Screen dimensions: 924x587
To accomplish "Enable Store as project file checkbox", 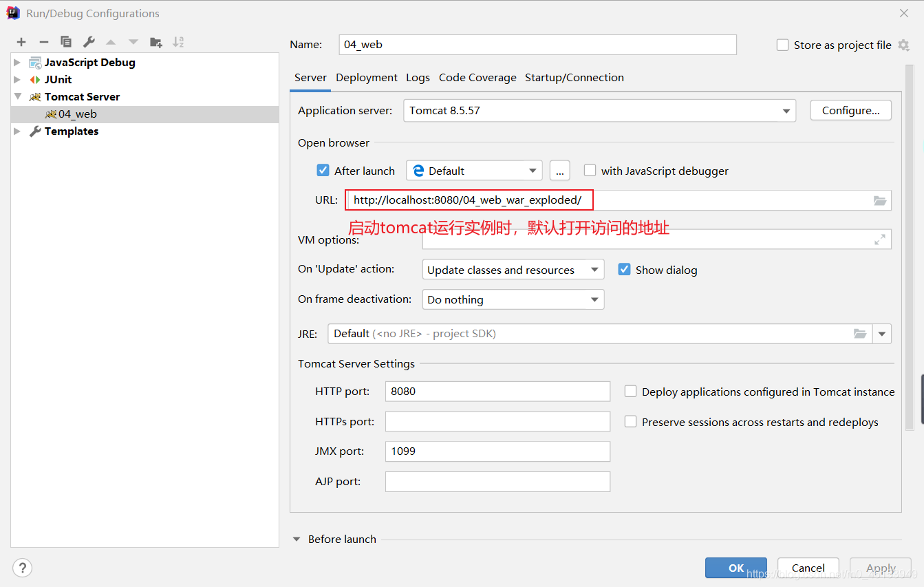I will 782,45.
